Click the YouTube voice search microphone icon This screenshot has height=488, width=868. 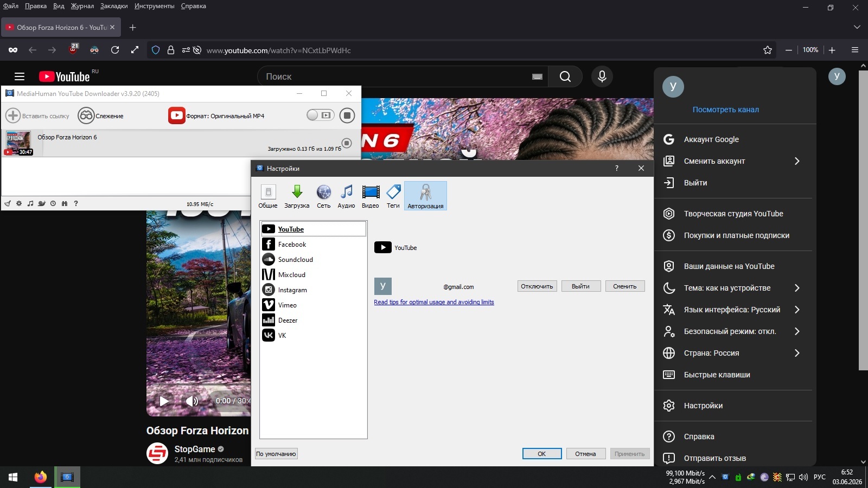pos(602,76)
